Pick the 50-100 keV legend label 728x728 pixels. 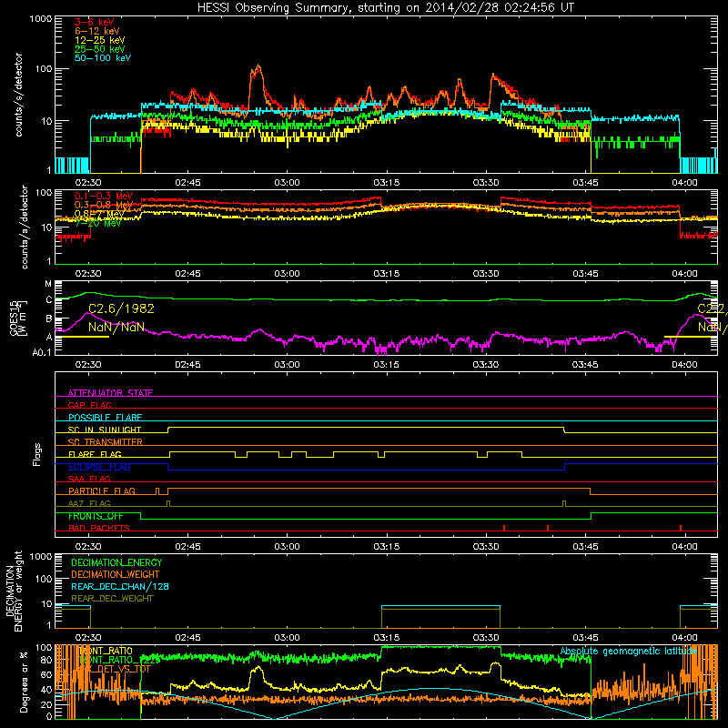tap(103, 58)
